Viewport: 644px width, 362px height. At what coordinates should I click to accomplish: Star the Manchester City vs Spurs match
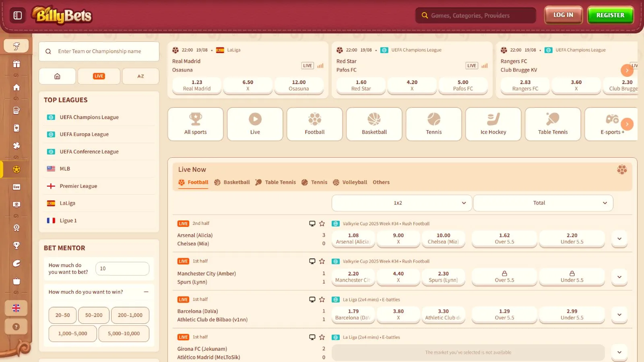pos(322,261)
